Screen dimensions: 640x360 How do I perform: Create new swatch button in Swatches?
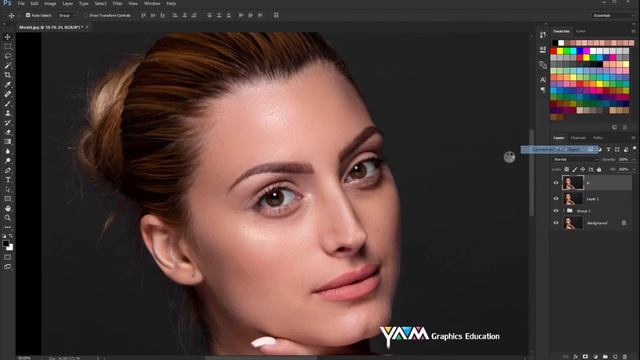(615, 127)
